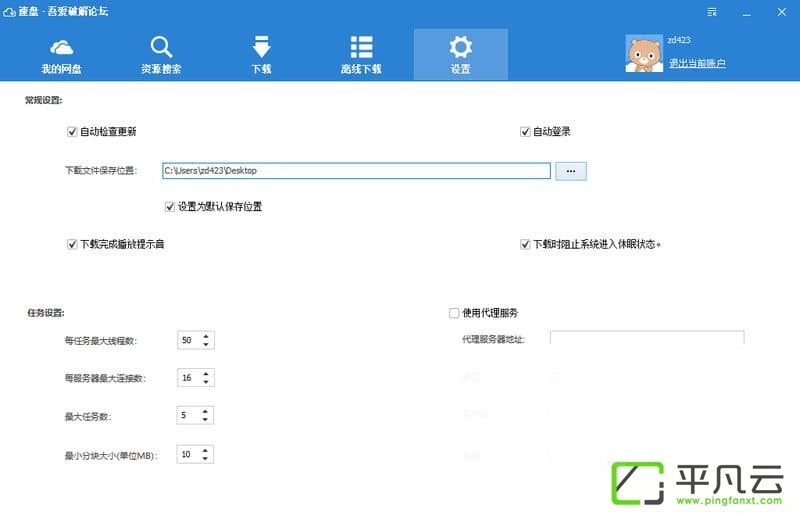Viewport: 800px width, 516px height.
Task: Increase 每任务最大线程数 with up arrow
Action: pyautogui.click(x=206, y=336)
